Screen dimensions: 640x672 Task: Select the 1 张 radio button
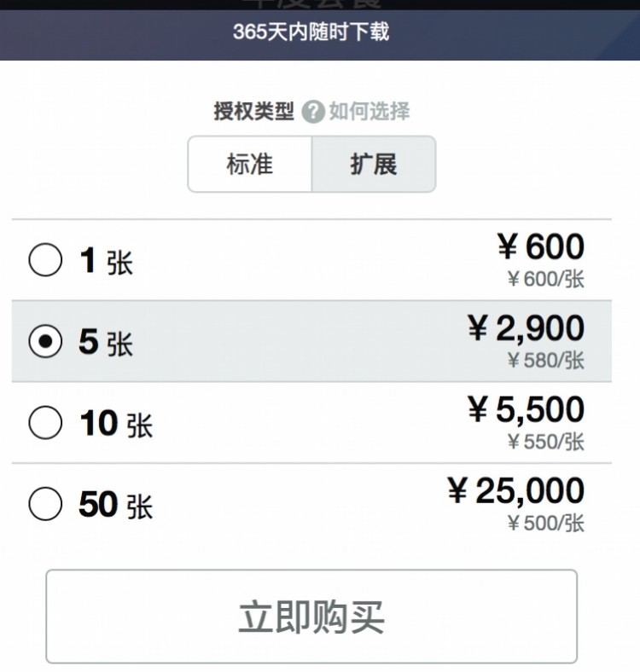click(45, 260)
